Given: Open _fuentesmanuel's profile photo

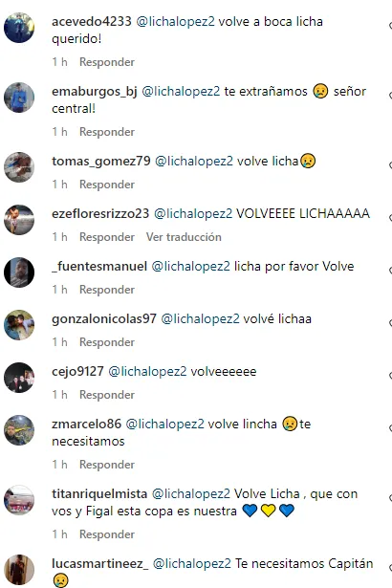Looking at the screenshot, I should [x=19, y=272].
